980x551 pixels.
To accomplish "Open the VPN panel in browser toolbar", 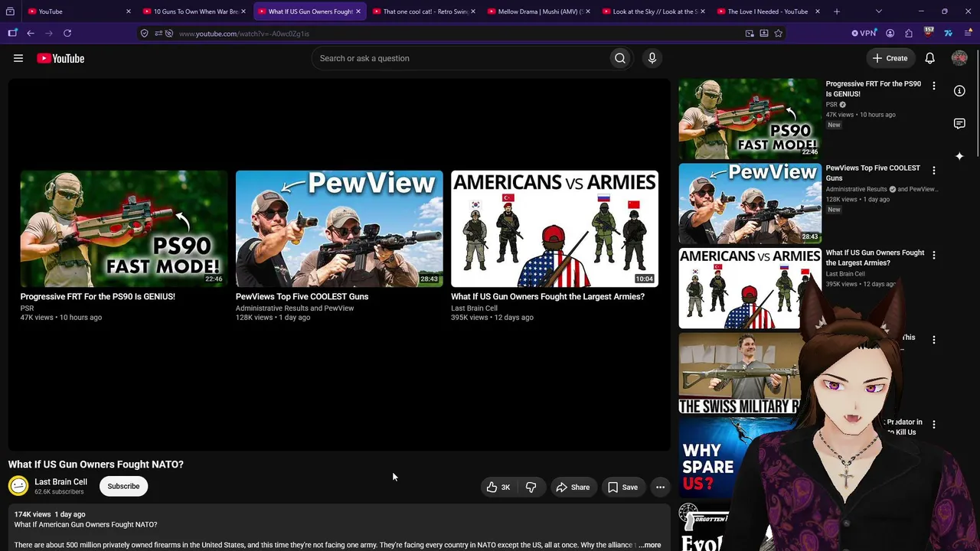I will point(864,33).
